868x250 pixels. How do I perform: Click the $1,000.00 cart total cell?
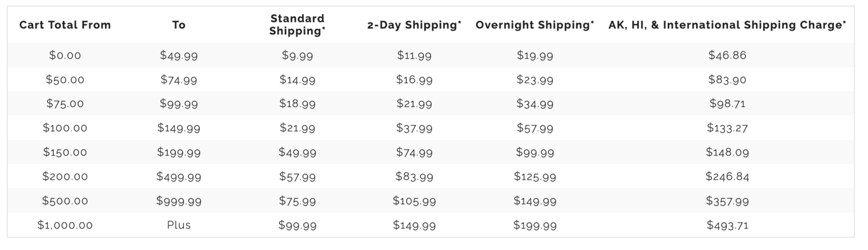65,225
